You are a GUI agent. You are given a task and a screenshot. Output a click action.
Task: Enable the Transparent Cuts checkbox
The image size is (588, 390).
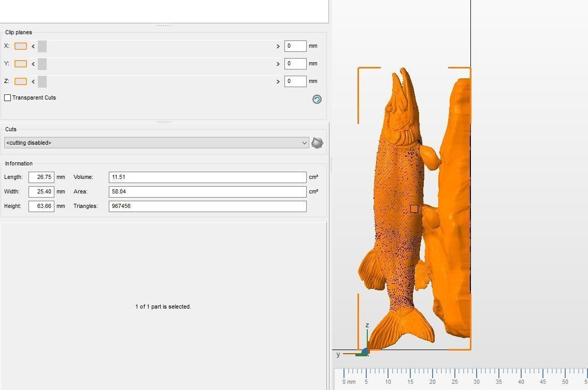tap(7, 97)
